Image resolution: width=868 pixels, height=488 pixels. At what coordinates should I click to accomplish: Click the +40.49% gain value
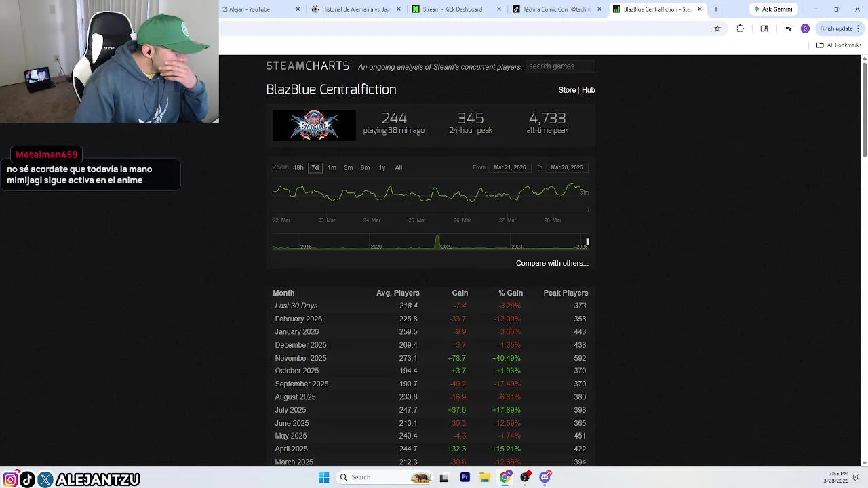(507, 358)
